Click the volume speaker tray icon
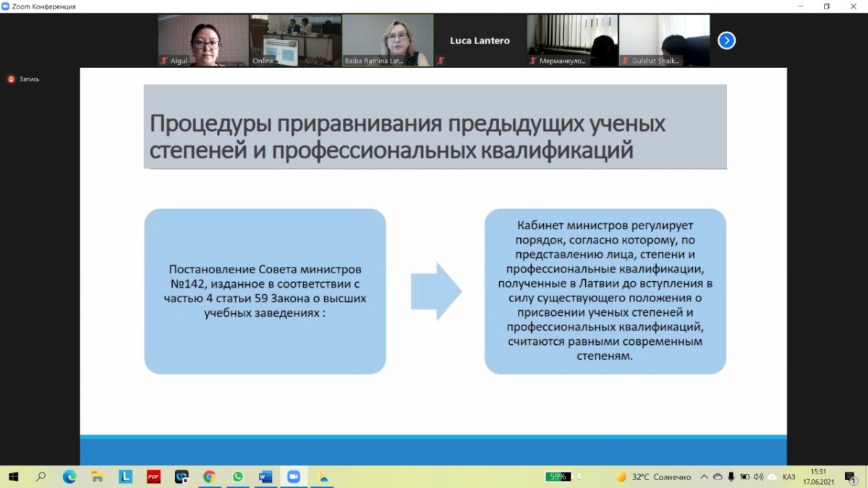This screenshot has height=488, width=868. point(758,476)
